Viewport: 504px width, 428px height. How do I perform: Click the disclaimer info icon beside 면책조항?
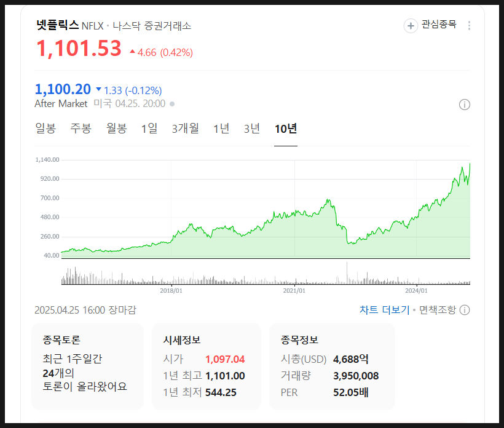(x=465, y=310)
